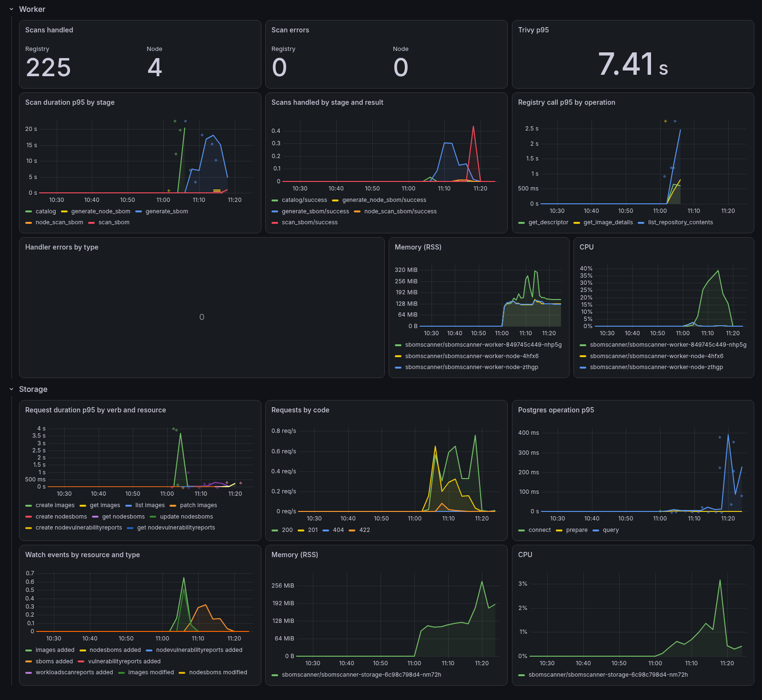Select worker-node-zthgp in Worker CPU legend

[x=656, y=367]
